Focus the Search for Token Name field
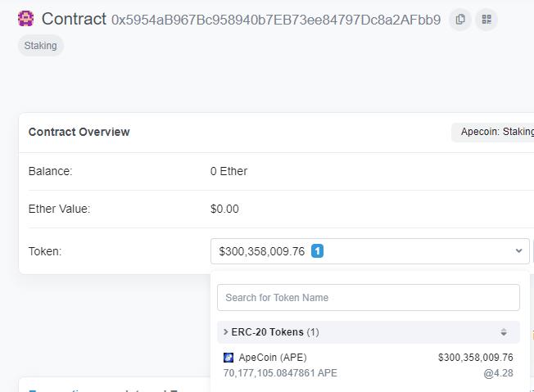This screenshot has height=392, width=534. pos(369,298)
